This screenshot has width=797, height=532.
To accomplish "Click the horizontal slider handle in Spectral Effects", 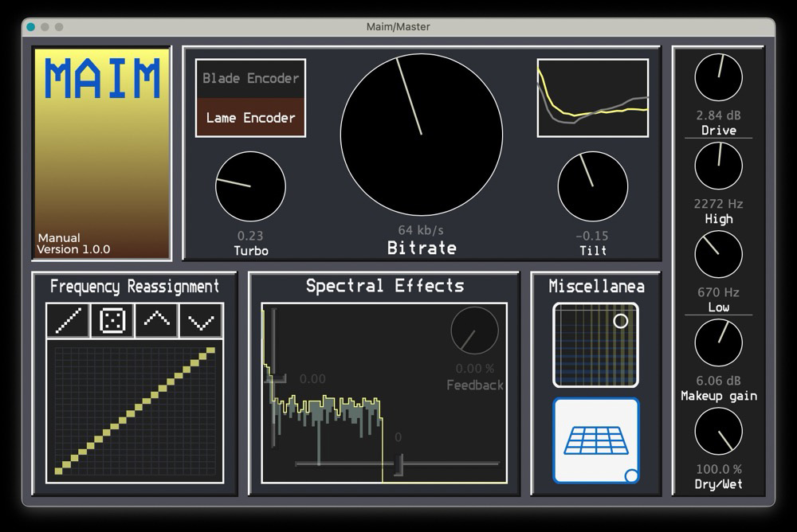I will (x=398, y=464).
